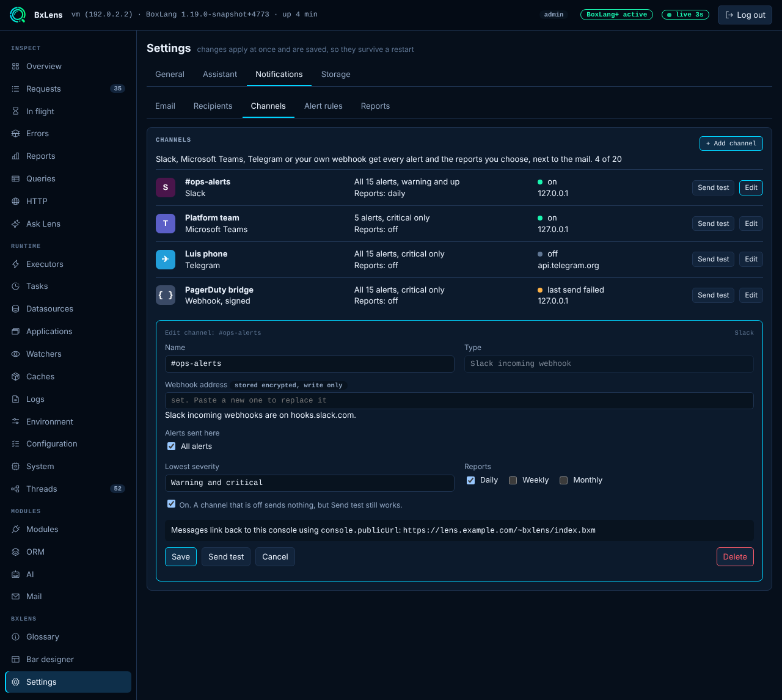The image size is (782, 700).
Task: Open the channel Type dropdown
Action: 609,363
